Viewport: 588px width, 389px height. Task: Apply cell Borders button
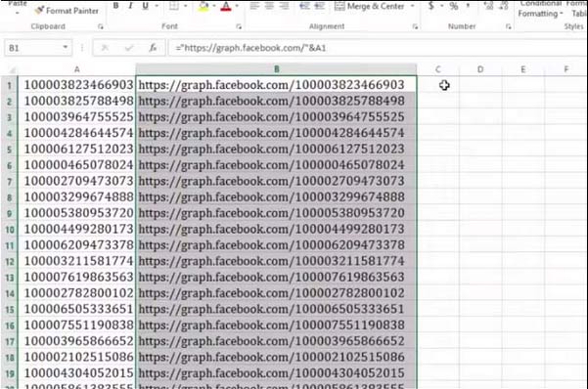(x=173, y=6)
